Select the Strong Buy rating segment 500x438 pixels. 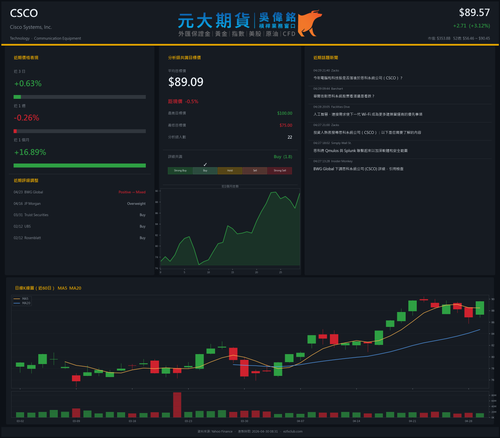(180, 171)
